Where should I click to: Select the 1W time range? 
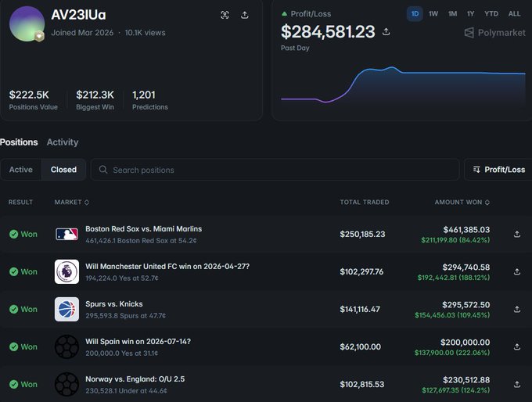tap(433, 14)
